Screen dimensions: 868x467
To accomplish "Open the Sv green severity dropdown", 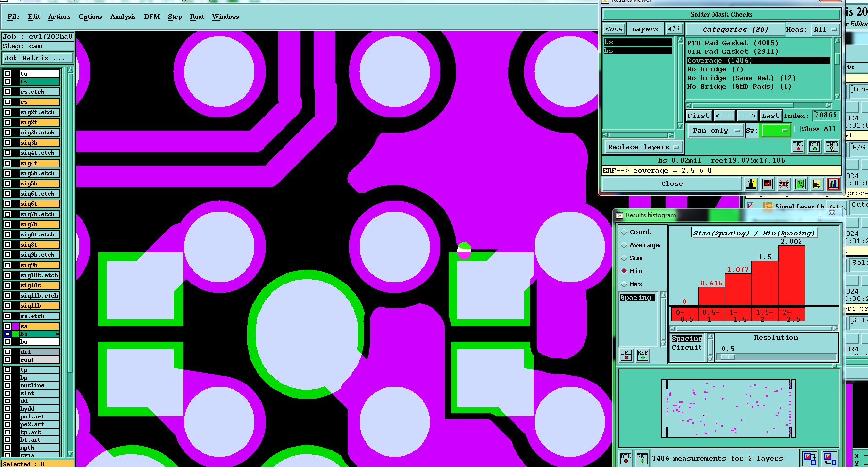I will (x=776, y=130).
